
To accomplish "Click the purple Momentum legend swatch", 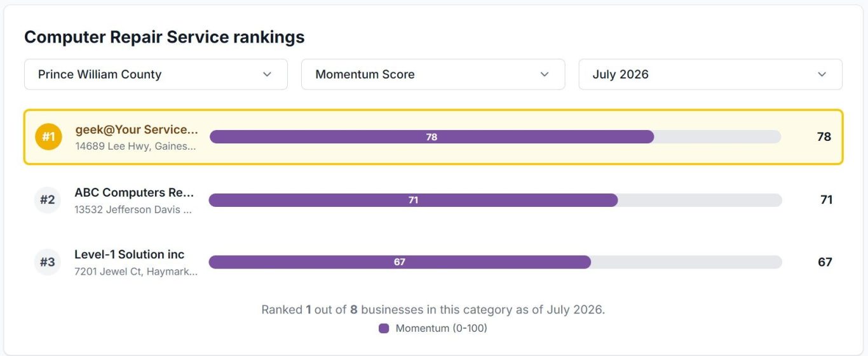I will click(x=384, y=328).
